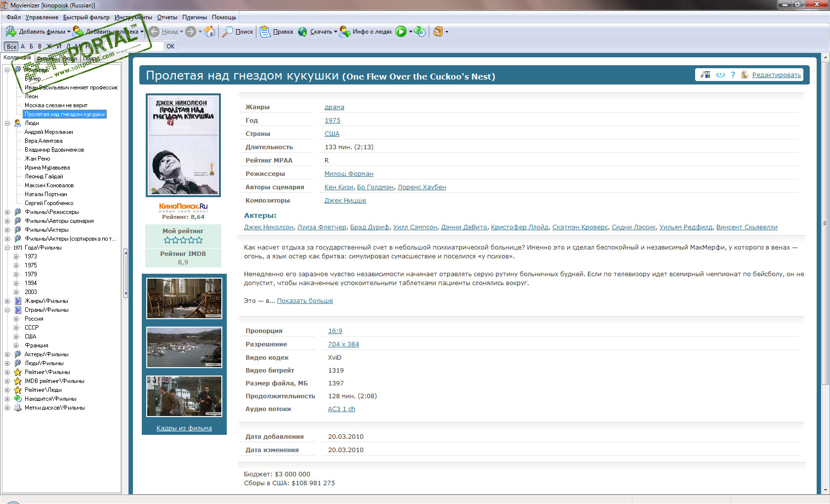Viewport: 830px width, 504px height.
Task: Click the blue eye icon in header
Action: tap(720, 75)
